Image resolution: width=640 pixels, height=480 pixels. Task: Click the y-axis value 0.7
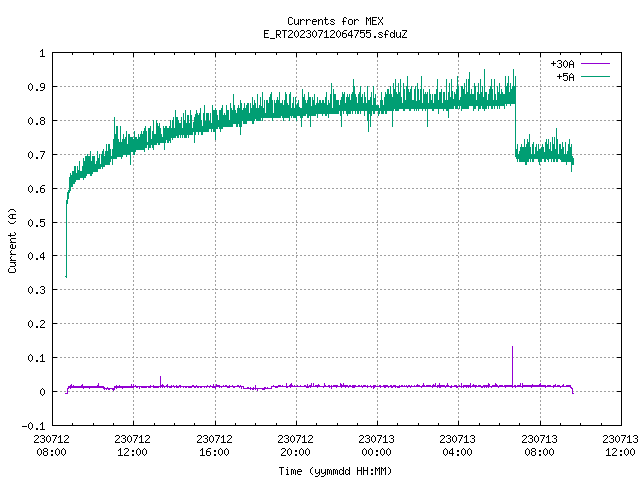36,155
